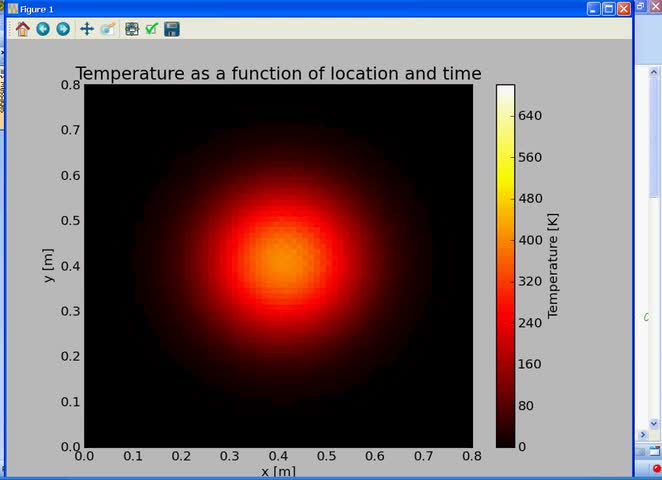Close the Figure 1 window
Image resolution: width=662 pixels, height=480 pixels.
pos(624,9)
